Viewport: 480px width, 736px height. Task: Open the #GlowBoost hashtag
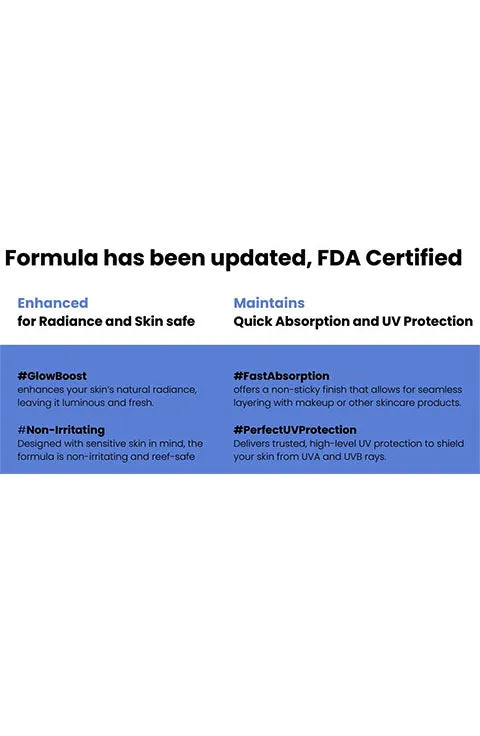coord(52,376)
